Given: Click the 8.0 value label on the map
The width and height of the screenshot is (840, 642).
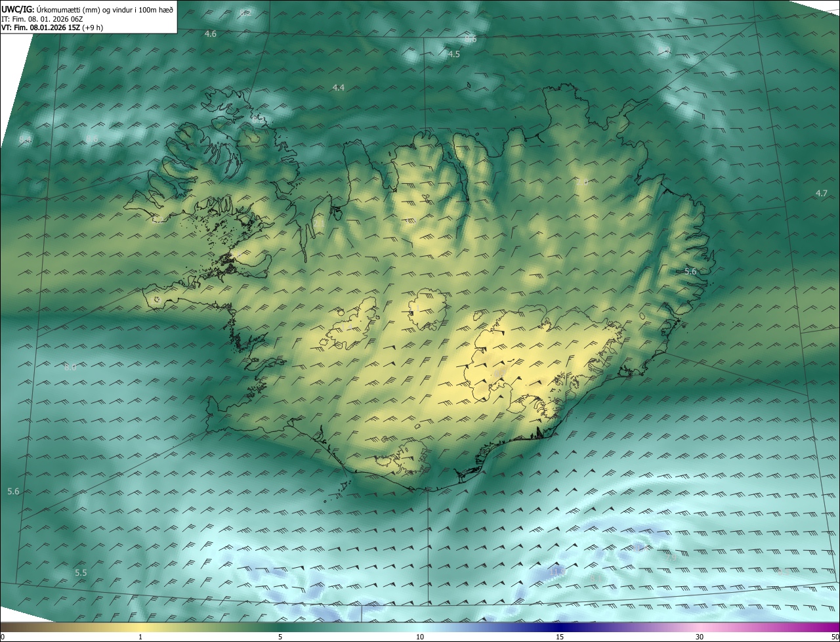Looking at the screenshot, I should [70, 368].
